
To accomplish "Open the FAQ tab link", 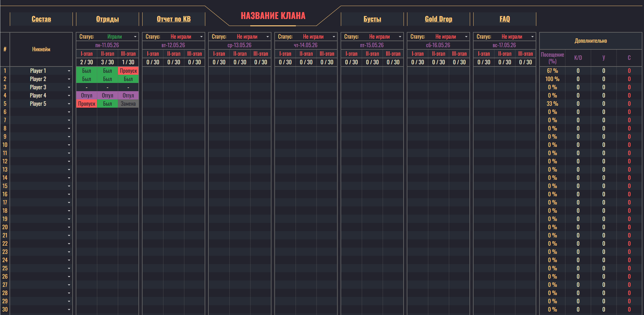I will (x=505, y=19).
